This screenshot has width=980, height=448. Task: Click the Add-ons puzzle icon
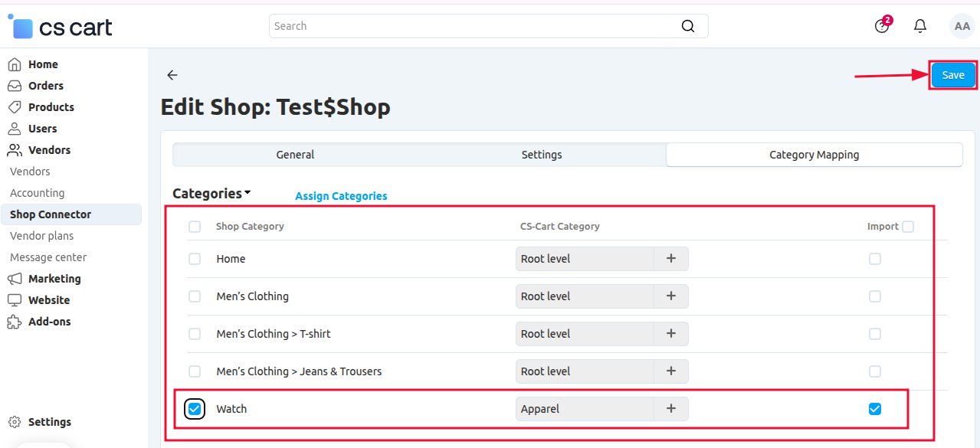[x=14, y=321]
